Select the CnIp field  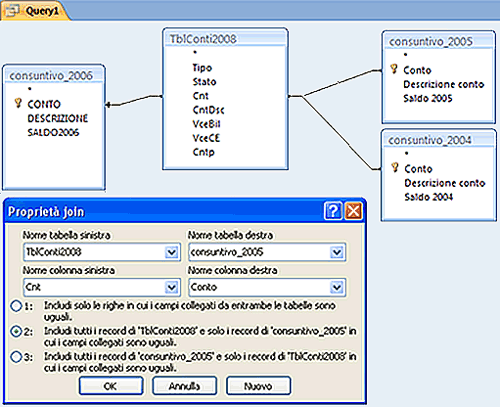click(x=204, y=152)
